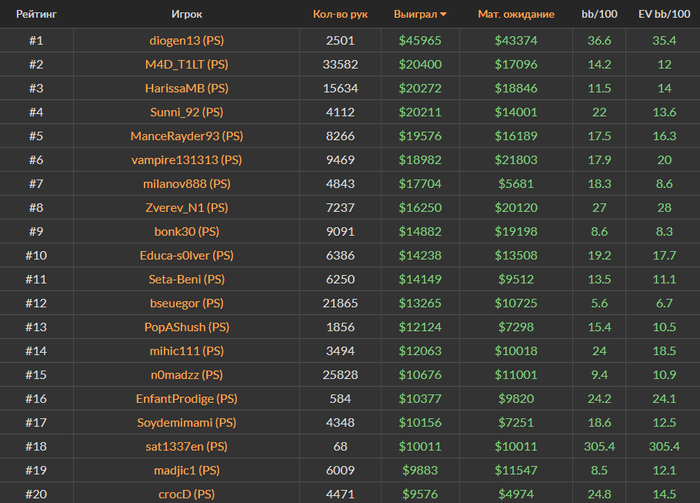Sort by Выиграл column arrow

(443, 15)
